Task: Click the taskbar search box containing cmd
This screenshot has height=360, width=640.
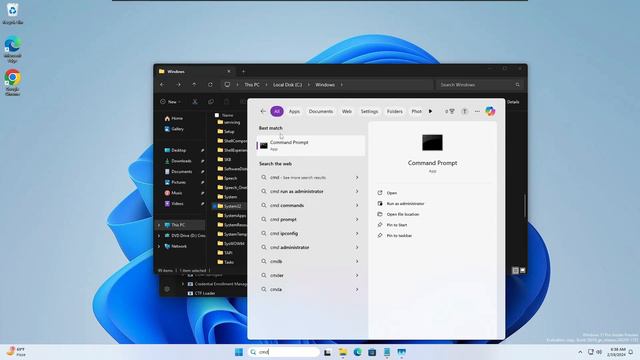Action: 284,352
